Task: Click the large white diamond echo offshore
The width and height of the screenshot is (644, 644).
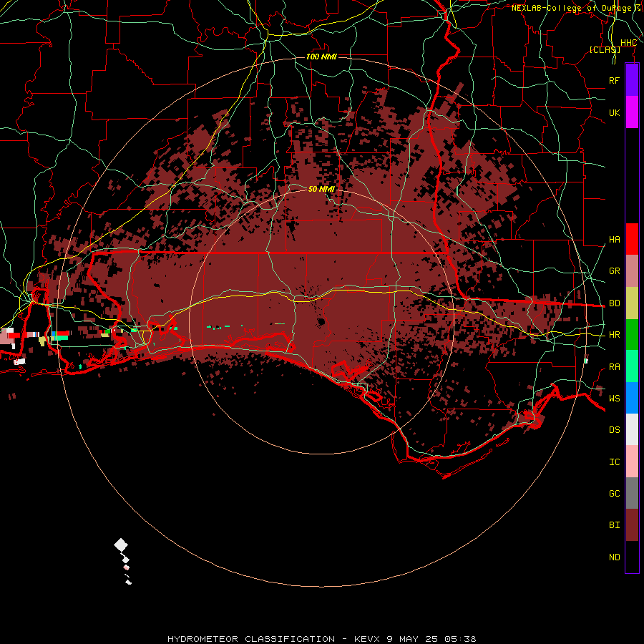Action: pyautogui.click(x=121, y=545)
